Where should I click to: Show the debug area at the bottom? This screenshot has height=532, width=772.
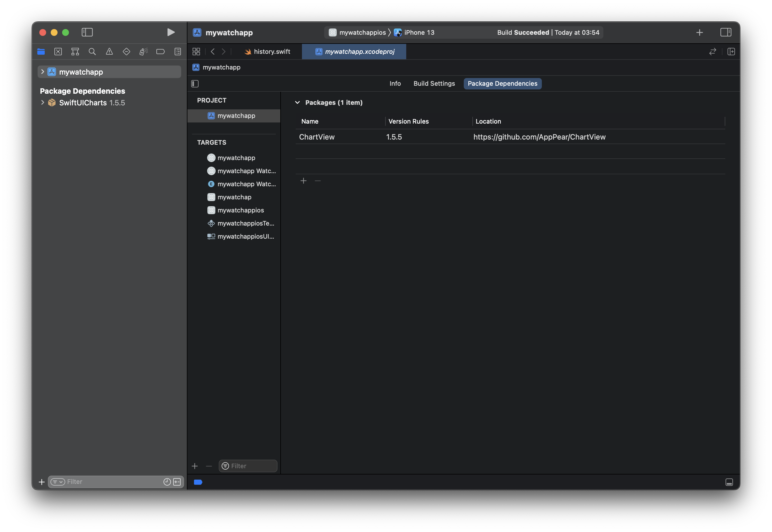729,482
